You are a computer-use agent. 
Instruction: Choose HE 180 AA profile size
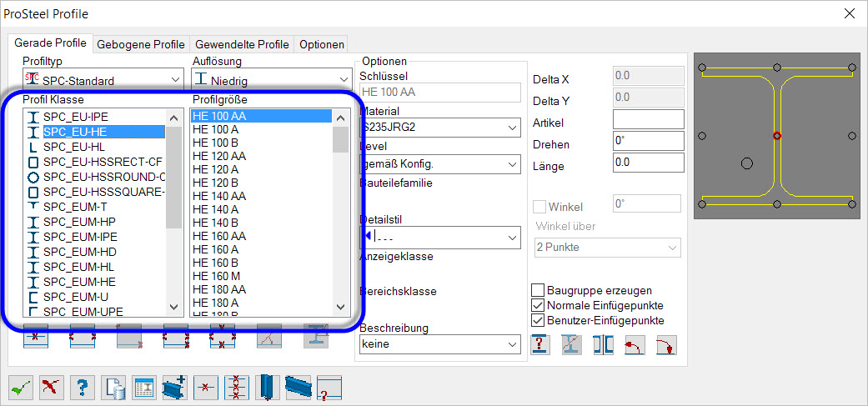click(x=219, y=289)
